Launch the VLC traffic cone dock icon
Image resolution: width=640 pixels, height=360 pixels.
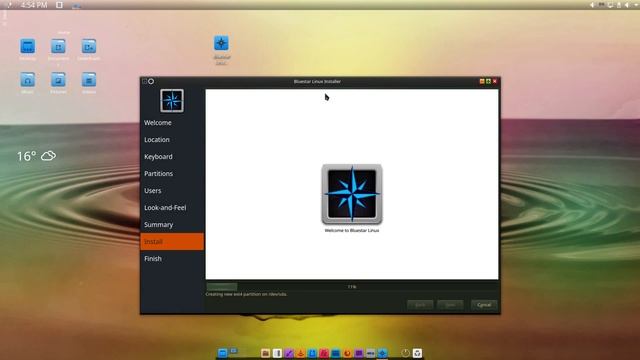point(300,353)
